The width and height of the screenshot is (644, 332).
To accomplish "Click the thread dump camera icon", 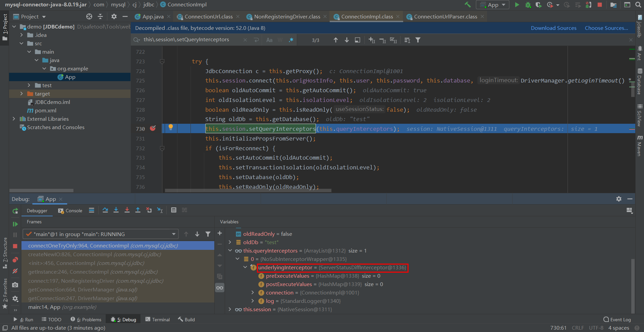I will 15,285.
